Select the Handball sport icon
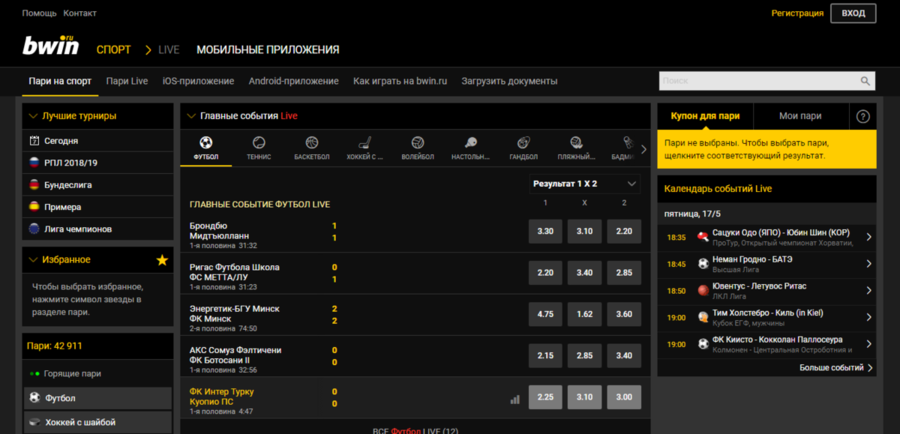 point(523,148)
